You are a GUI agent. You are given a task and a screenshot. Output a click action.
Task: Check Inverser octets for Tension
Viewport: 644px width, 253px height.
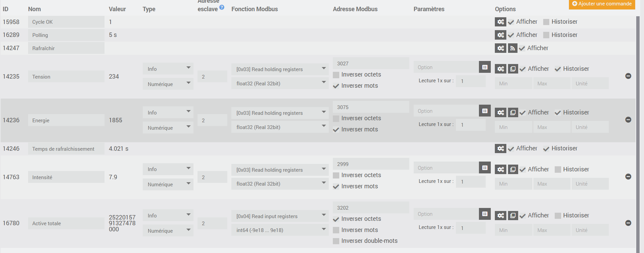coord(336,75)
